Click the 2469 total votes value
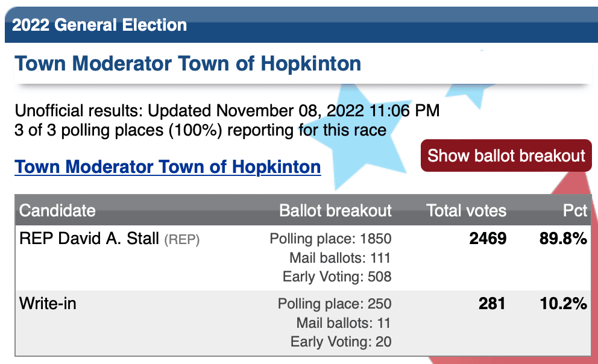 [488, 239]
